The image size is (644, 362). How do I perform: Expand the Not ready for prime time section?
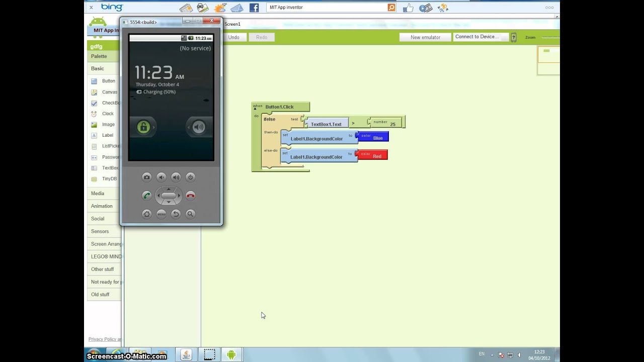pos(104,282)
